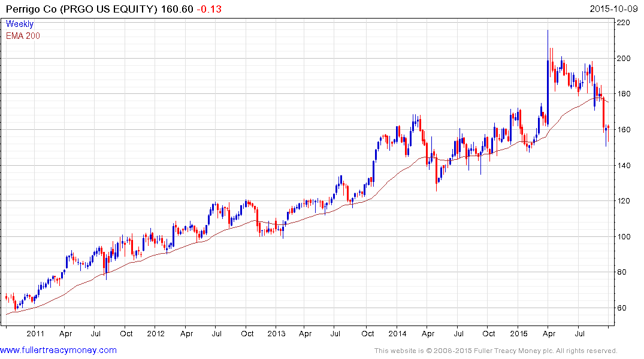Click the 100 y-axis label

[x=624, y=236]
